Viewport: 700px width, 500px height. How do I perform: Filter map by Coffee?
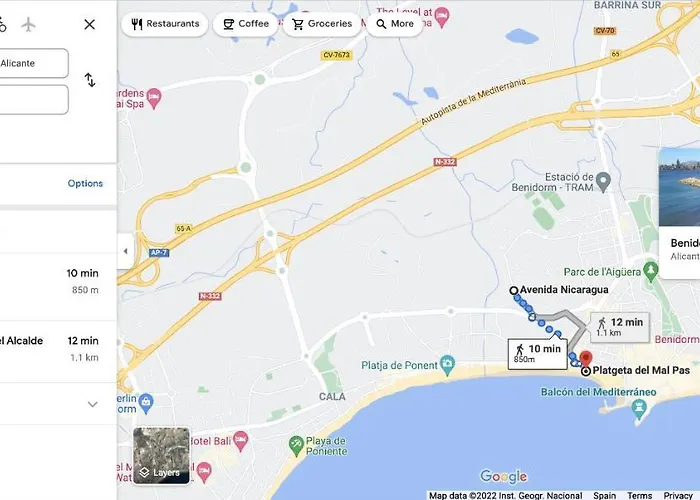[246, 24]
